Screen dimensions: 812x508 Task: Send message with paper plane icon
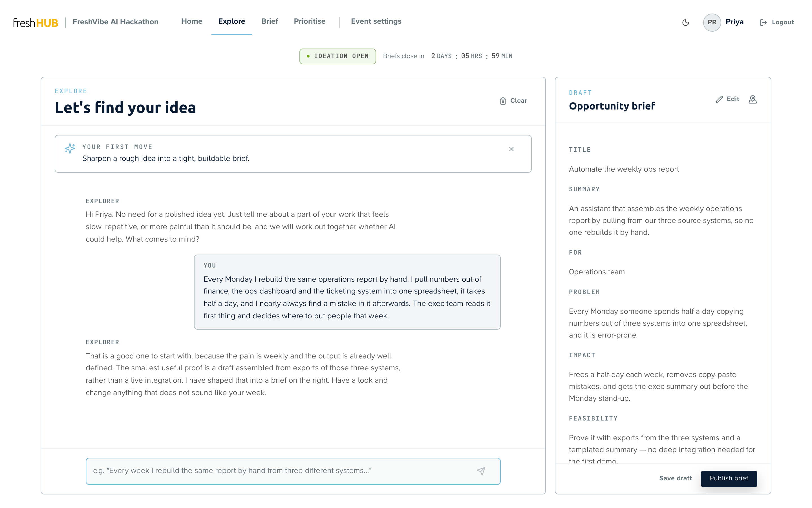pos(481,471)
